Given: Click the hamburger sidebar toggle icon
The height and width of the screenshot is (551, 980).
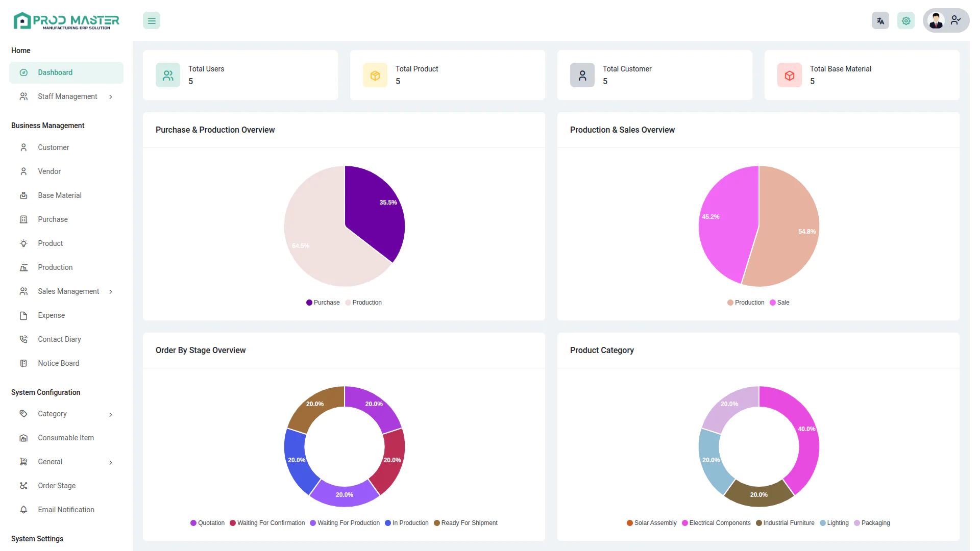Looking at the screenshot, I should pyautogui.click(x=152, y=21).
